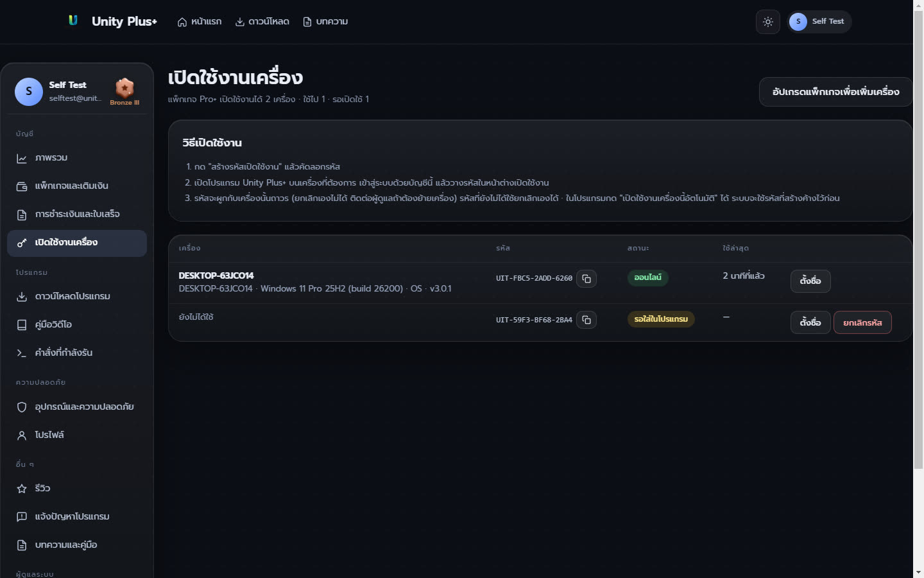Viewport: 924px width, 578px height.
Task: Open บทความ in the top navigation
Action: (x=325, y=22)
